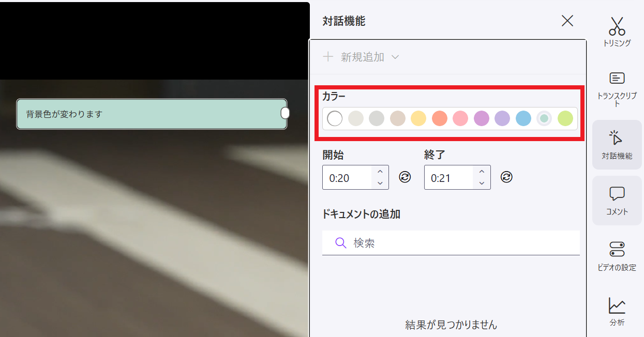Click the search magnifier icon
644x337 pixels.
pyautogui.click(x=340, y=242)
